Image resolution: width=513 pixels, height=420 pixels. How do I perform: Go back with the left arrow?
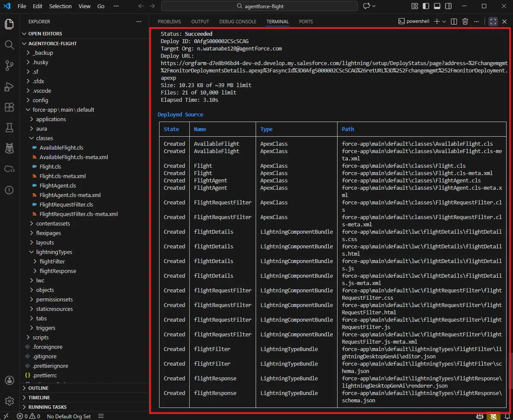(141, 6)
